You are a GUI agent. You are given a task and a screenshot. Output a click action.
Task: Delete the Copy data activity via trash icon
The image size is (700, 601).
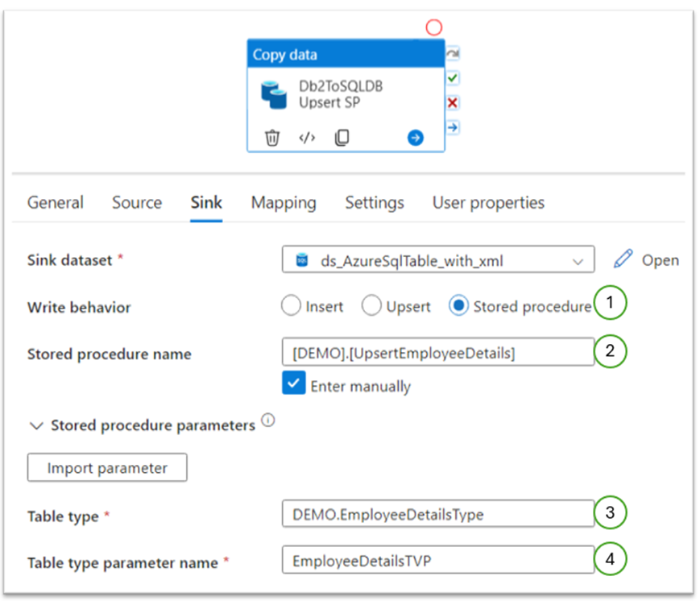(272, 138)
